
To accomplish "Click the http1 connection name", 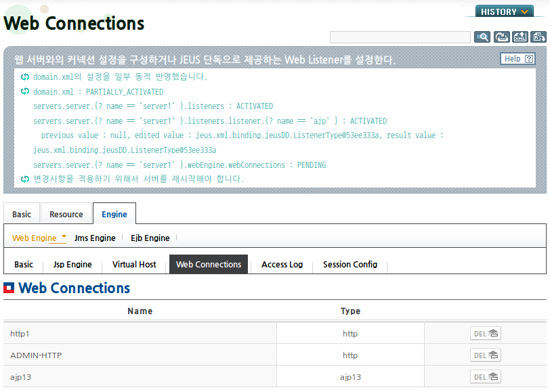I will [x=20, y=334].
